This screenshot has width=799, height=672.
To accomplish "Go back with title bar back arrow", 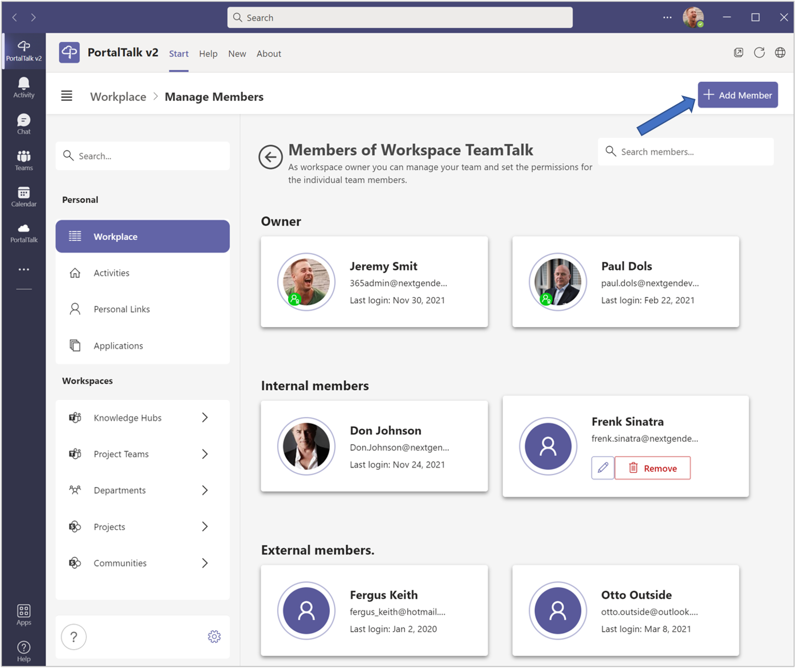I will [14, 18].
